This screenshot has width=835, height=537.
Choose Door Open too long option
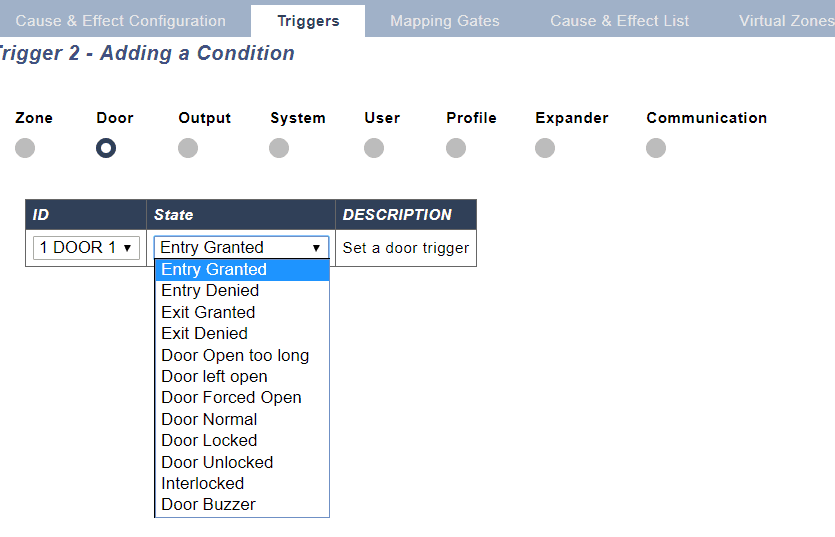(235, 355)
